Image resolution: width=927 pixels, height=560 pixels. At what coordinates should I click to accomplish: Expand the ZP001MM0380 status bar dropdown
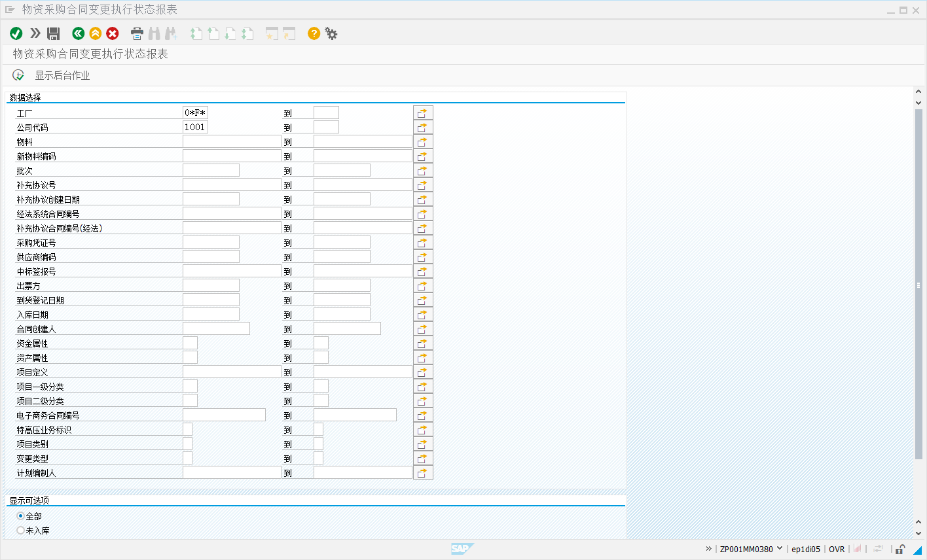(x=780, y=549)
